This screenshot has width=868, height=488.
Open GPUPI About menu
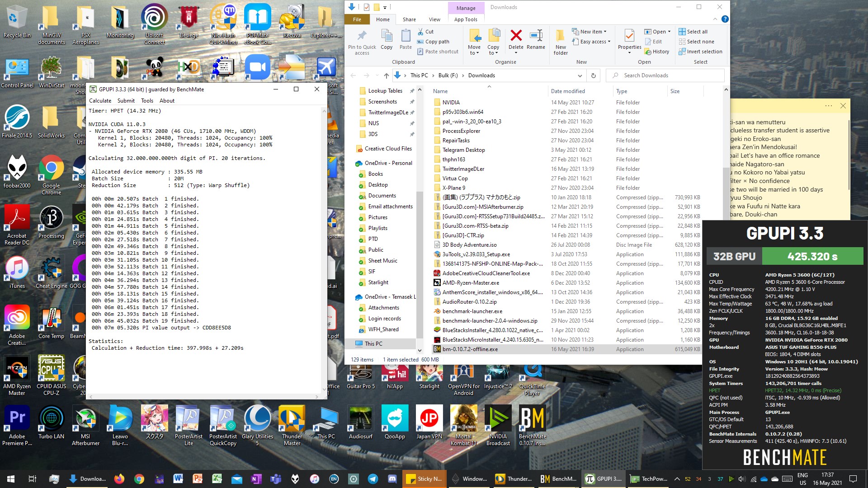(x=167, y=101)
